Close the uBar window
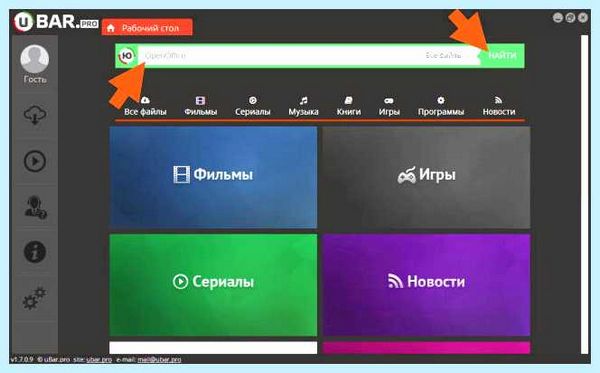The height and width of the screenshot is (373, 600). pyautogui.click(x=583, y=18)
